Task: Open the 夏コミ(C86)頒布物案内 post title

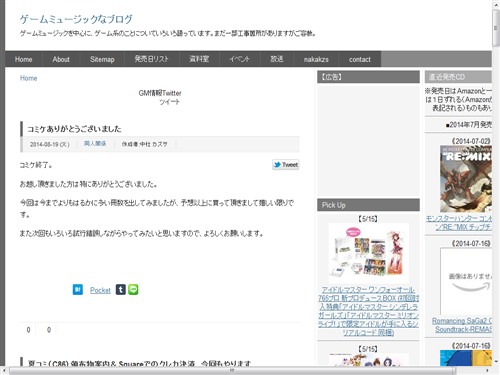Action: (x=139, y=363)
